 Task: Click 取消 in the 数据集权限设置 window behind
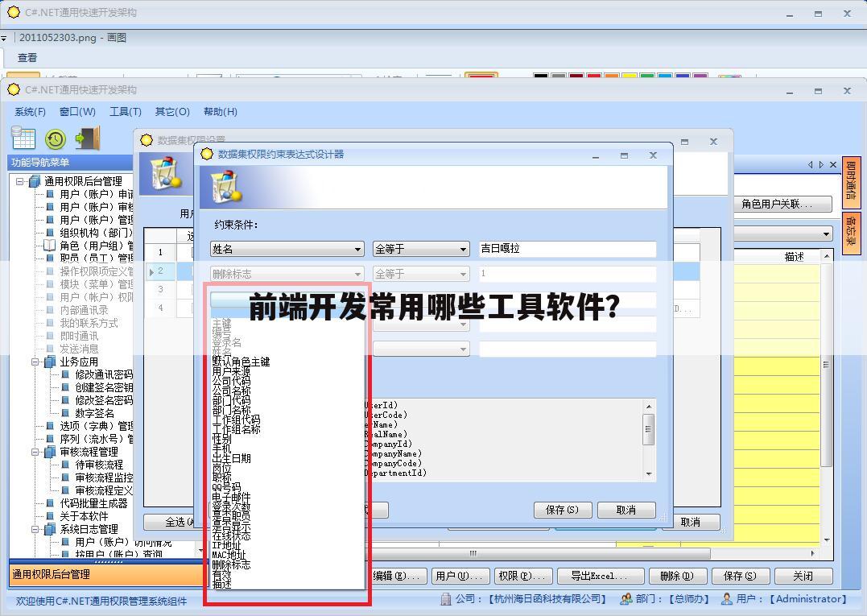tap(691, 522)
